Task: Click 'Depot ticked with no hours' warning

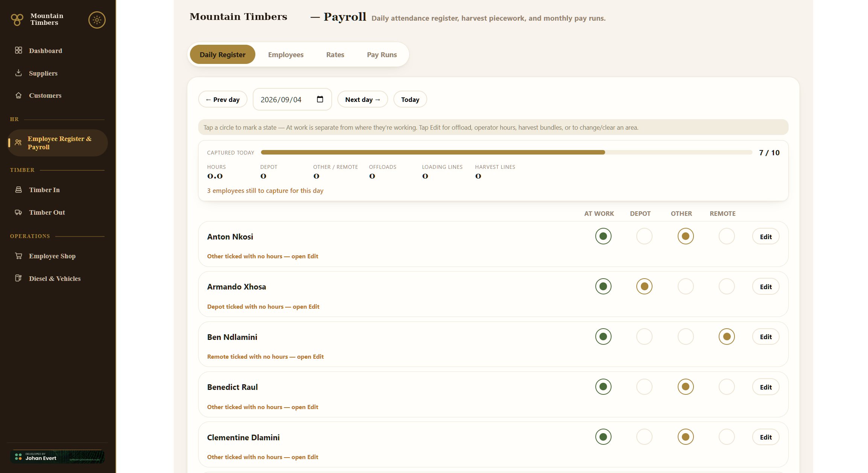Action: tap(263, 306)
